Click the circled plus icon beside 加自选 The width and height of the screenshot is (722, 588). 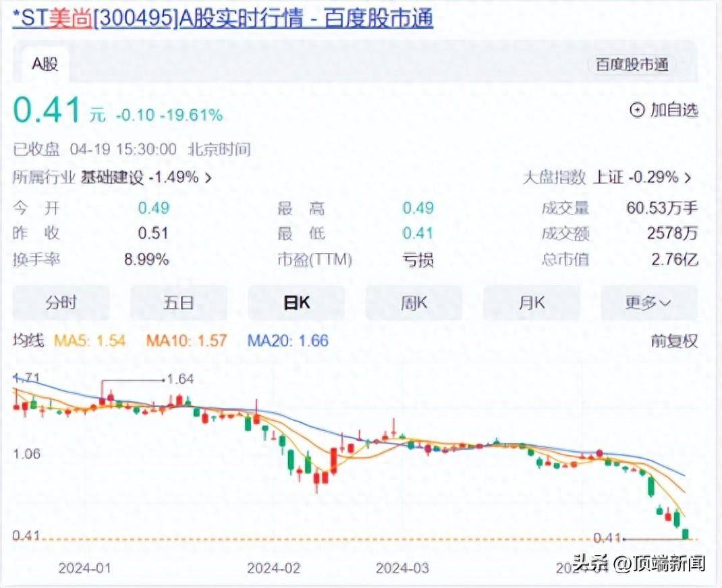point(637,110)
